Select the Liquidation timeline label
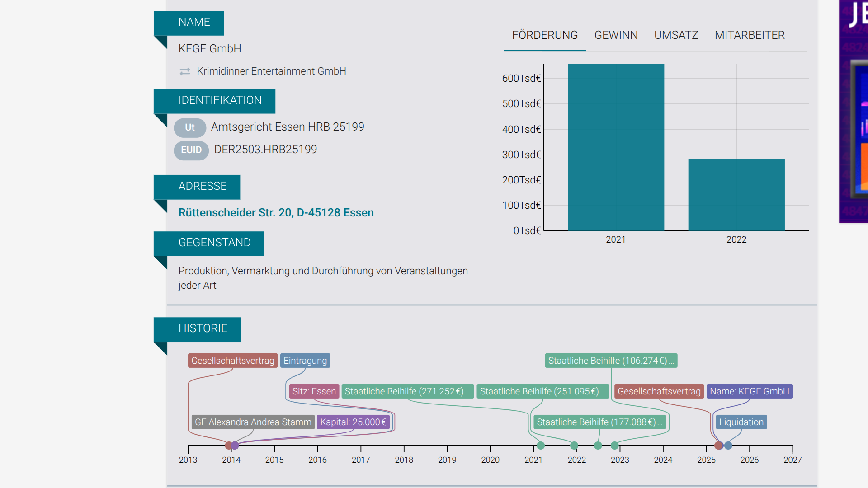This screenshot has height=488, width=868. [x=741, y=422]
